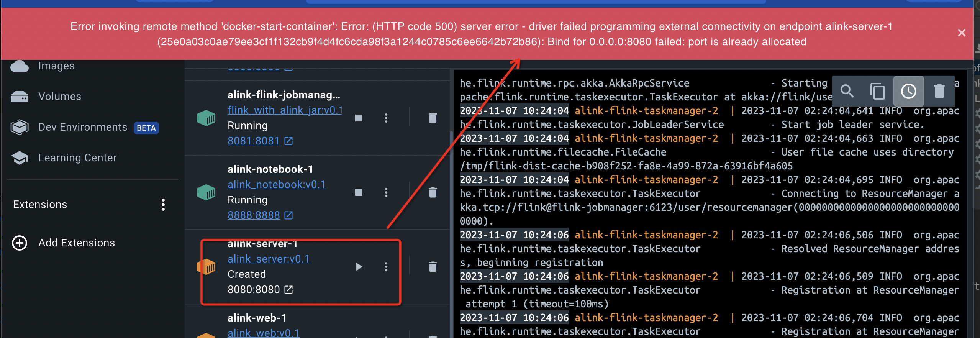Click the BETA badge next to Dev Environments

(x=146, y=128)
